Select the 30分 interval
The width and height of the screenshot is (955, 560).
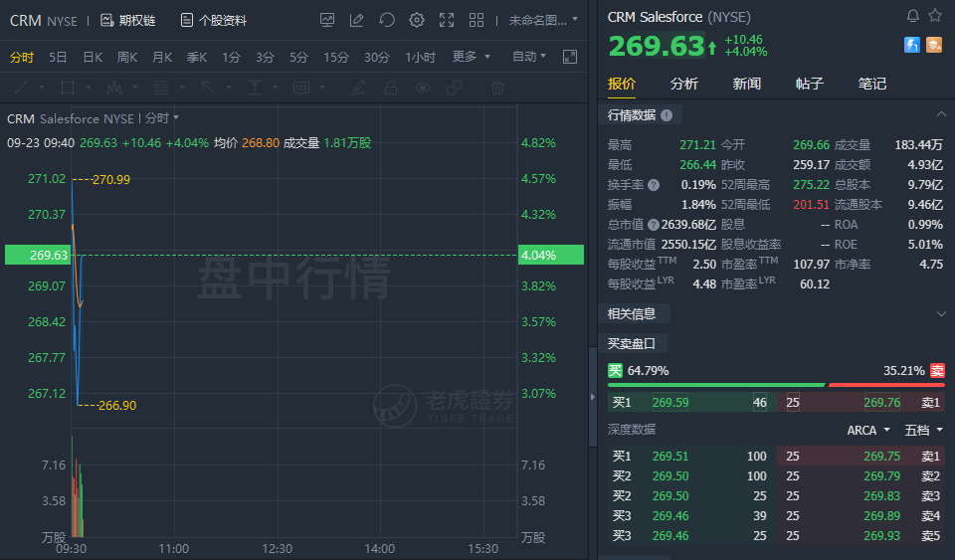point(377,58)
